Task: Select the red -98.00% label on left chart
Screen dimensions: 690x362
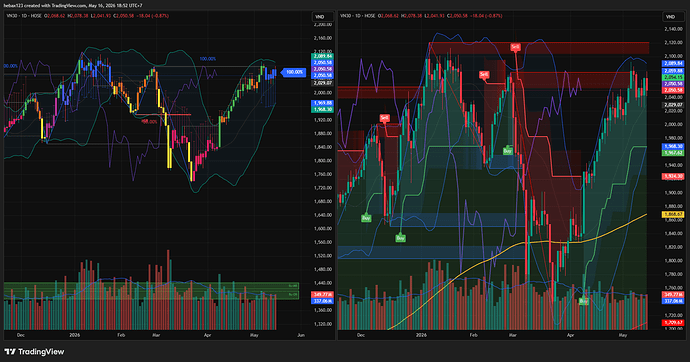Action: point(149,122)
